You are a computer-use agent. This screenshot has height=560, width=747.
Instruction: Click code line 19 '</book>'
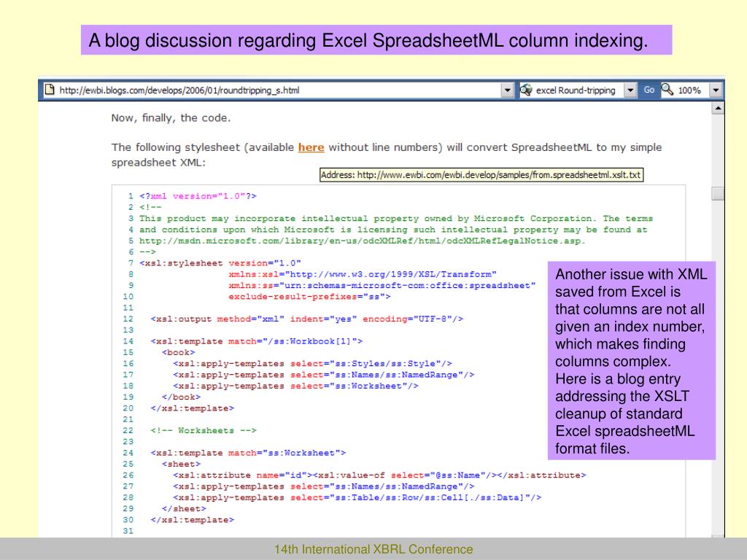[181, 397]
